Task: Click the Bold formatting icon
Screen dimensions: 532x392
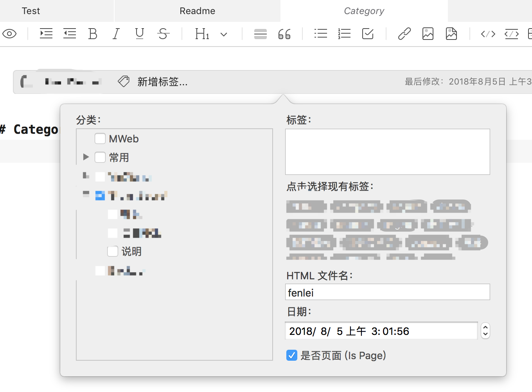Action: click(93, 34)
